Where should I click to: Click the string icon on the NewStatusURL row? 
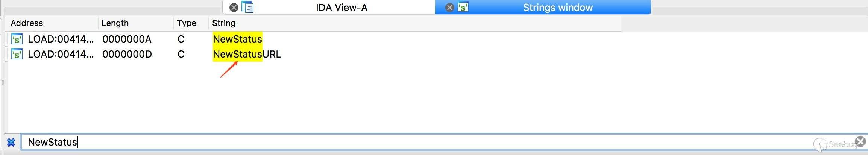(x=17, y=54)
